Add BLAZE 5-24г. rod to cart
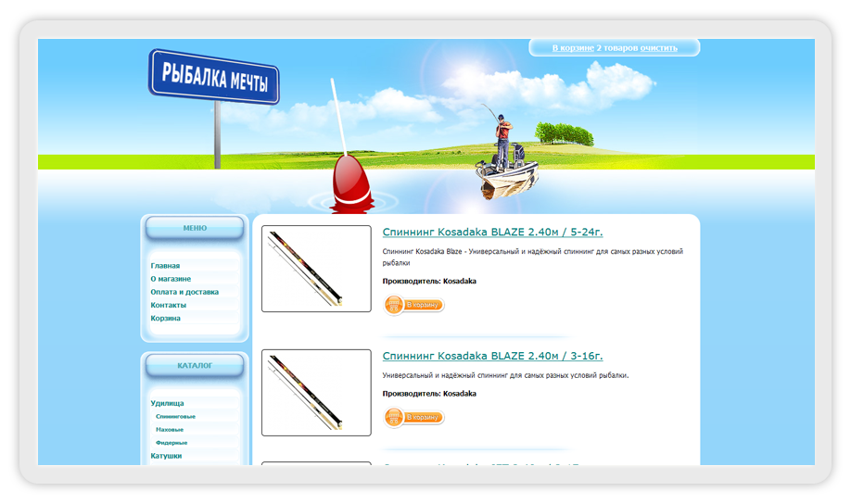This screenshot has height=504, width=851. (x=414, y=305)
